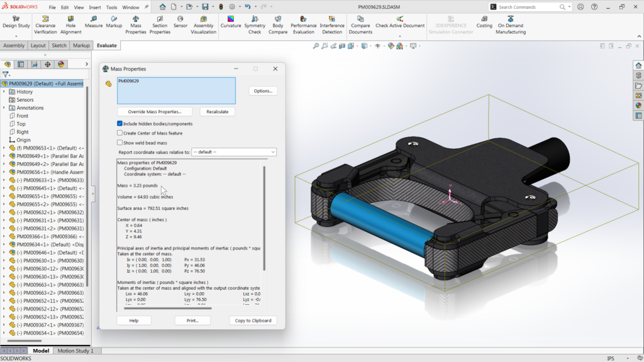Click the Recalculate button
The image size is (644, 362).
coord(217,111)
